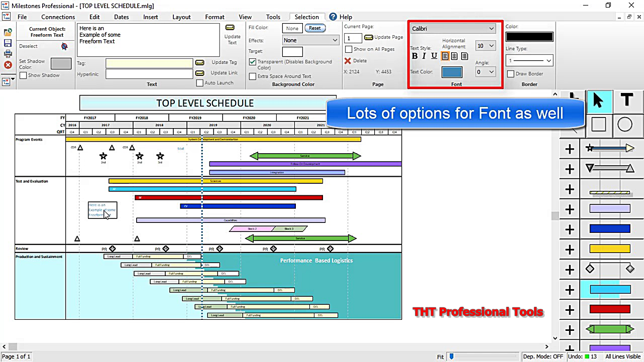Open the schedule view dropdown icon
644x362 pixels.
coord(8,81)
